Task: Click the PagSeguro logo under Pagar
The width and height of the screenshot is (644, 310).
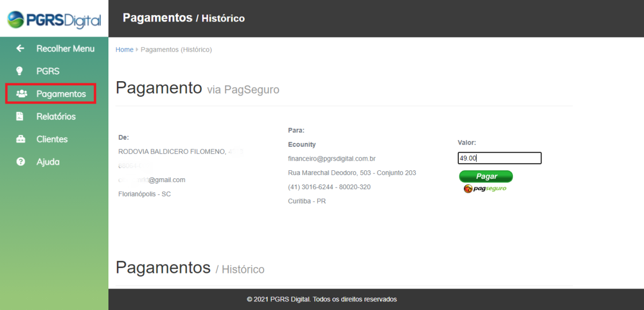Action: tap(485, 189)
